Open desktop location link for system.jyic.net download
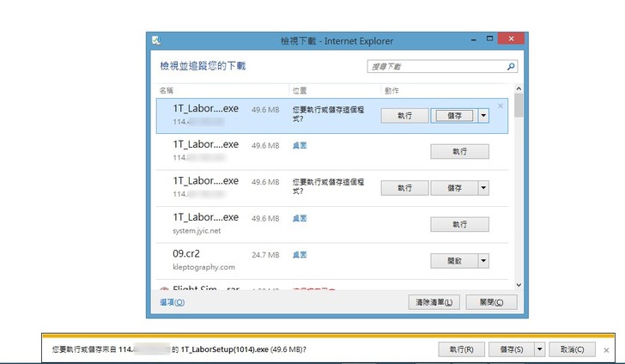The height and width of the screenshot is (364, 625). point(300,218)
